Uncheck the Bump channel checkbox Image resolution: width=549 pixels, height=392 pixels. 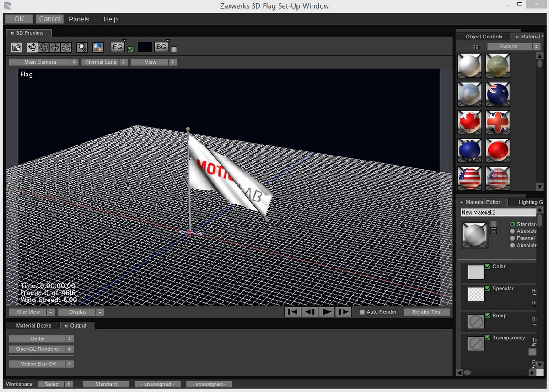(488, 316)
